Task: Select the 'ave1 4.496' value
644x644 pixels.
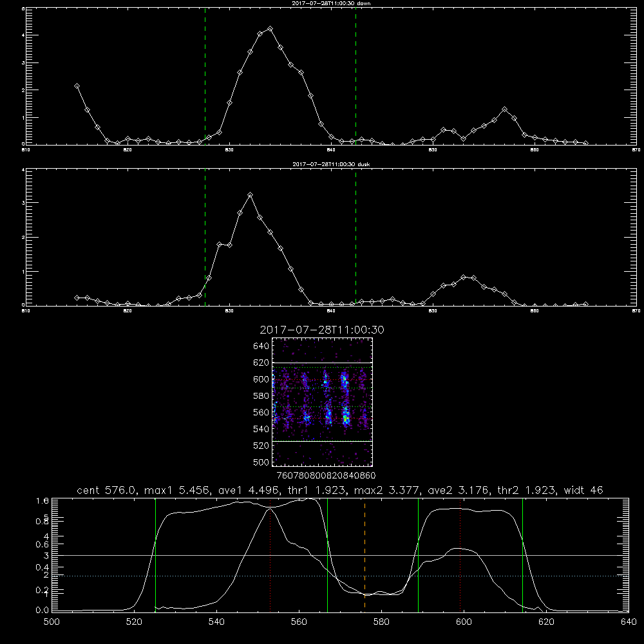Action: pos(250,490)
